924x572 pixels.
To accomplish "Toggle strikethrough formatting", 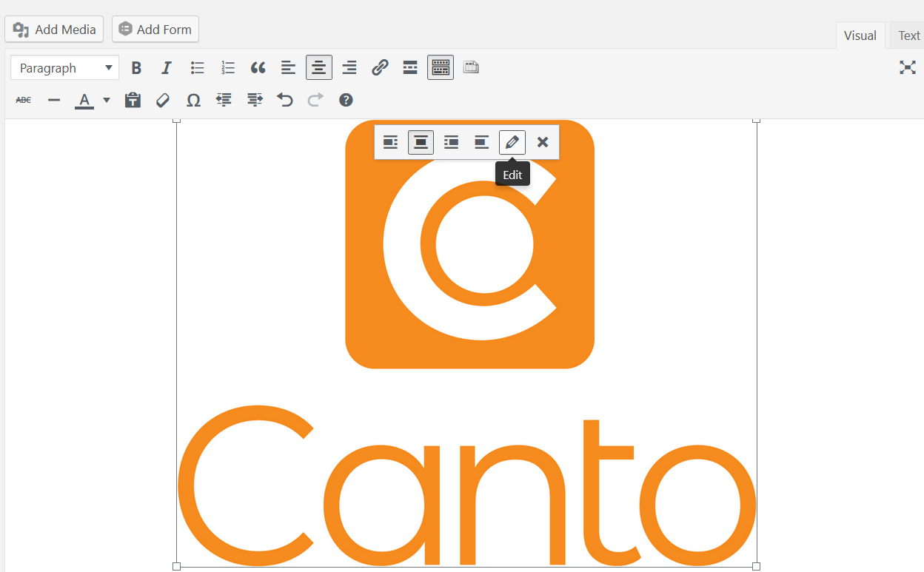I will click(x=24, y=100).
